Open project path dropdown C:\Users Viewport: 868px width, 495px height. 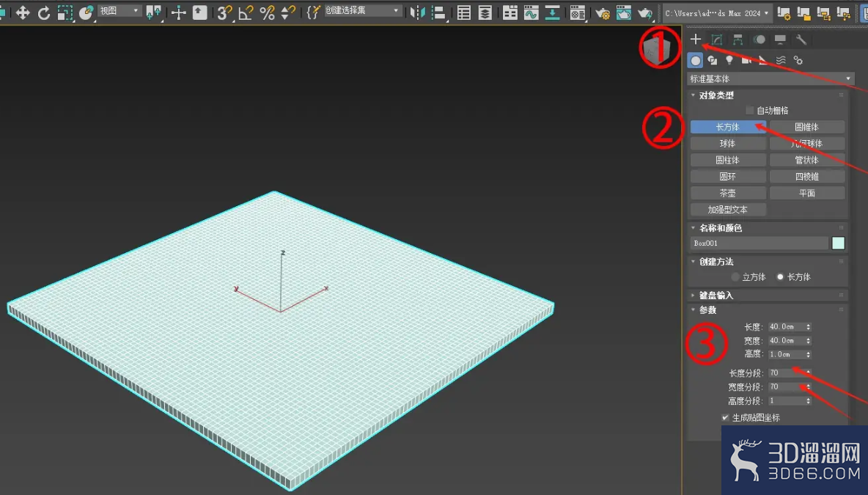(716, 12)
